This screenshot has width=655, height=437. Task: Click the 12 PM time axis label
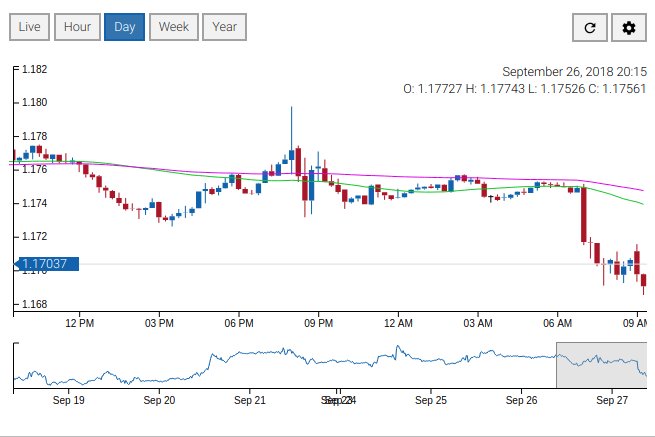tap(79, 323)
